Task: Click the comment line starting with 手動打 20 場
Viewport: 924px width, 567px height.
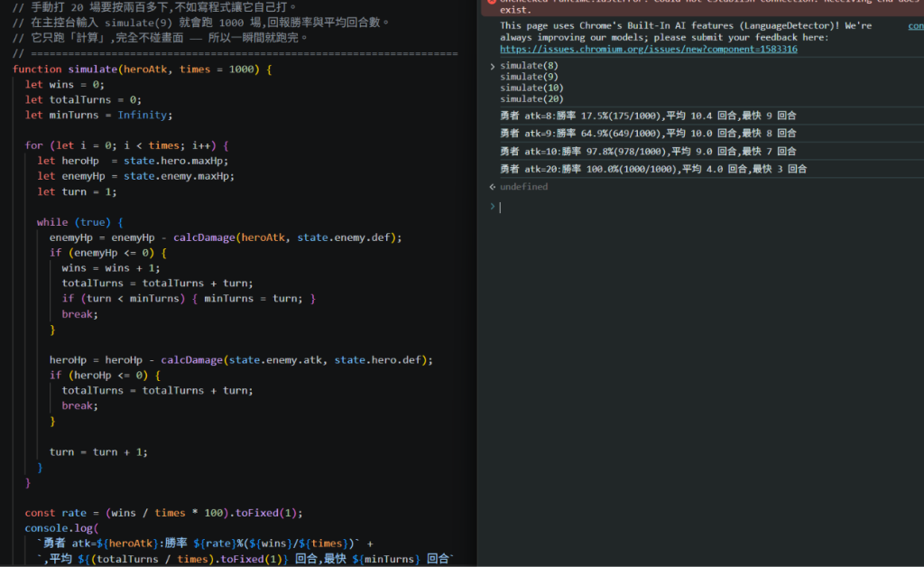Action: point(154,7)
